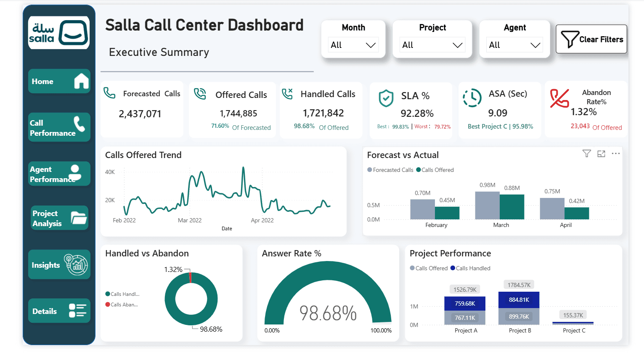Click the Salla logo in sidebar

point(59,33)
